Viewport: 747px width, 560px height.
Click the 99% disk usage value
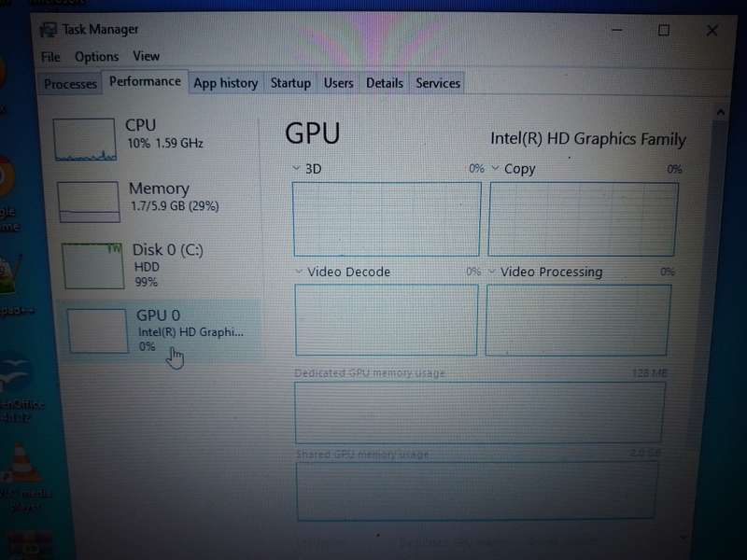146,282
